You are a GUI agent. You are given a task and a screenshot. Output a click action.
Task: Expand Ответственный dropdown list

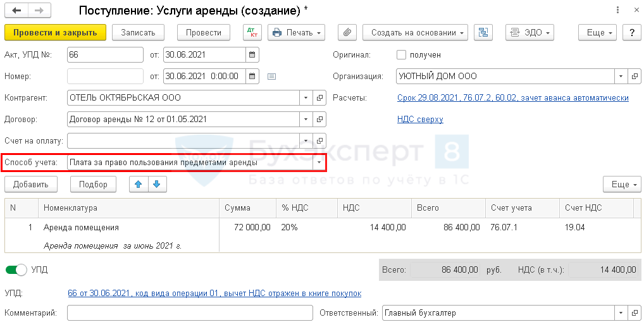621,313
